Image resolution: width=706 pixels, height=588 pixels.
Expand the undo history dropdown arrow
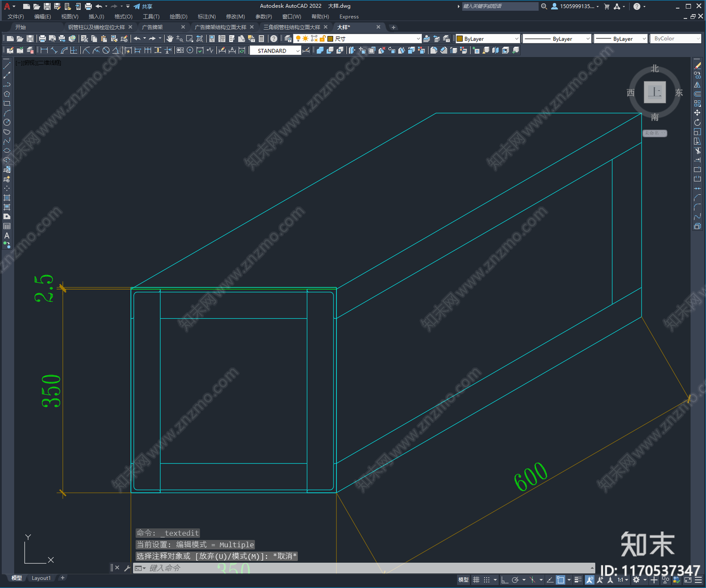[144, 39]
